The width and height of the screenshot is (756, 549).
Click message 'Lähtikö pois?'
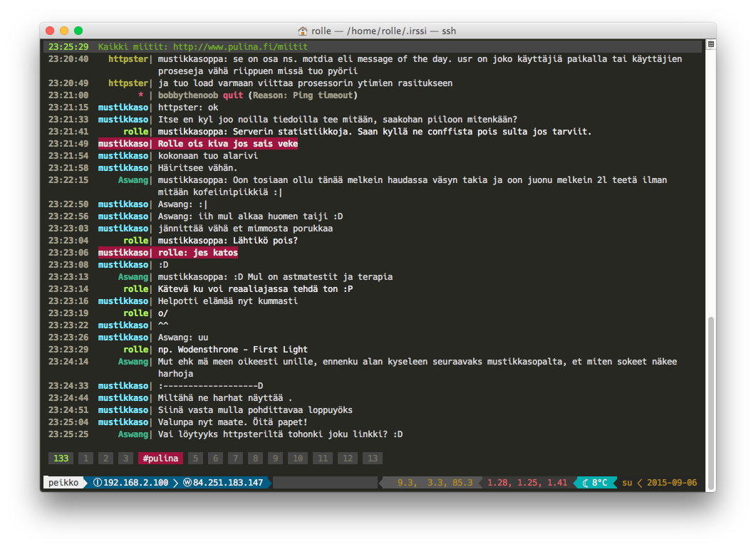pos(265,241)
